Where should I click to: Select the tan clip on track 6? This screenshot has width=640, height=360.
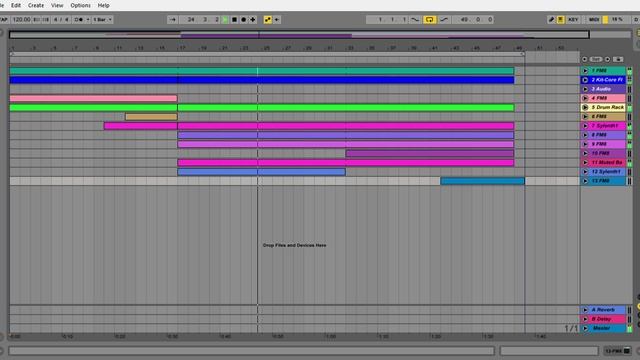pyautogui.click(x=151, y=117)
